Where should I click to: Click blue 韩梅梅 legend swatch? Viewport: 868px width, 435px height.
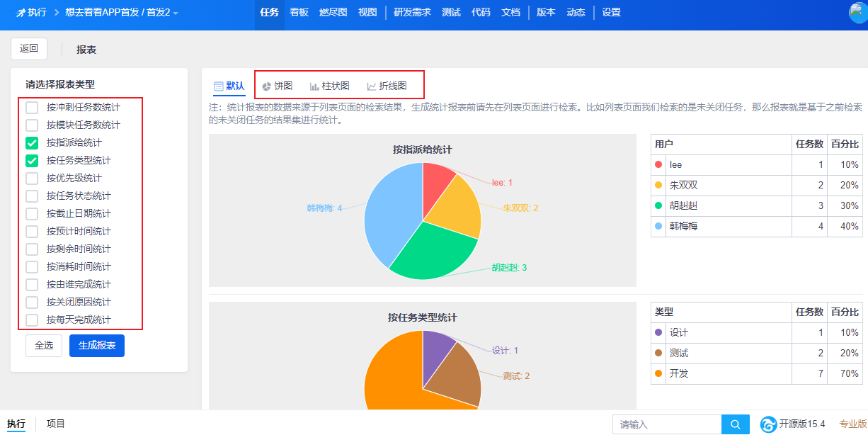[x=658, y=226]
